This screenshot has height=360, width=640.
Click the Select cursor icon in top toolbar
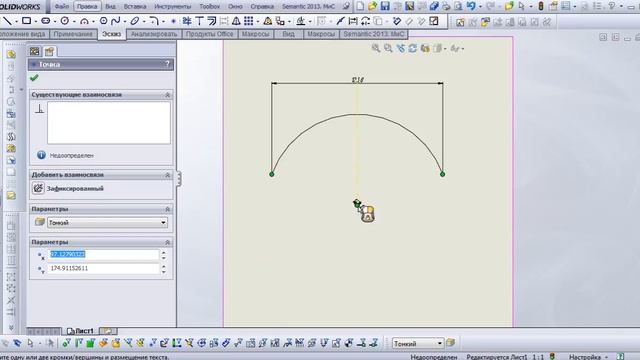click(x=521, y=6)
